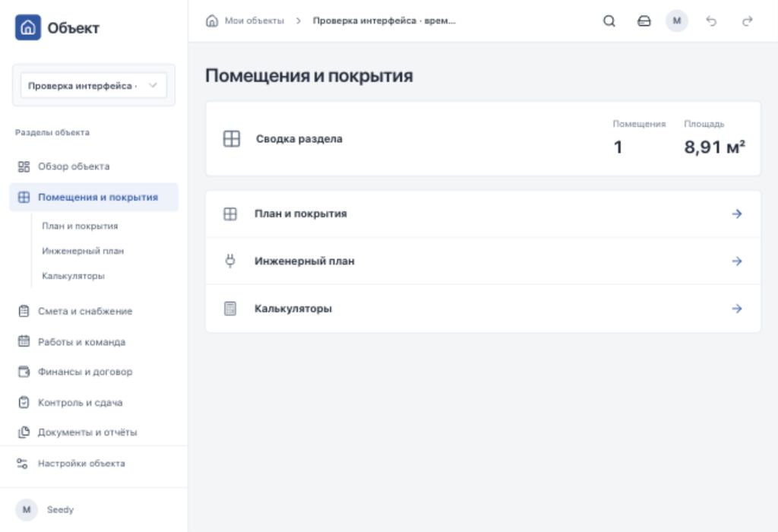Click the area value 8,91 м²

coord(714,147)
